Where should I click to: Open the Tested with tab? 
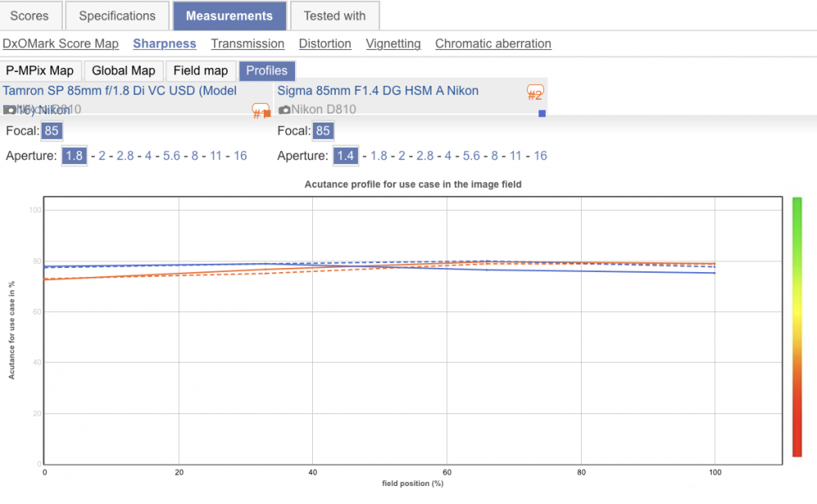pos(334,16)
